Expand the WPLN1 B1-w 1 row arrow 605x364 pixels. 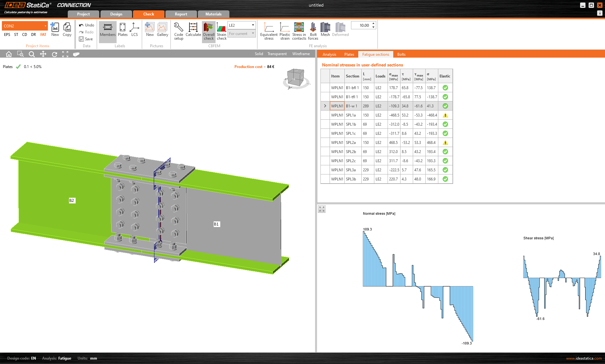pyautogui.click(x=325, y=106)
